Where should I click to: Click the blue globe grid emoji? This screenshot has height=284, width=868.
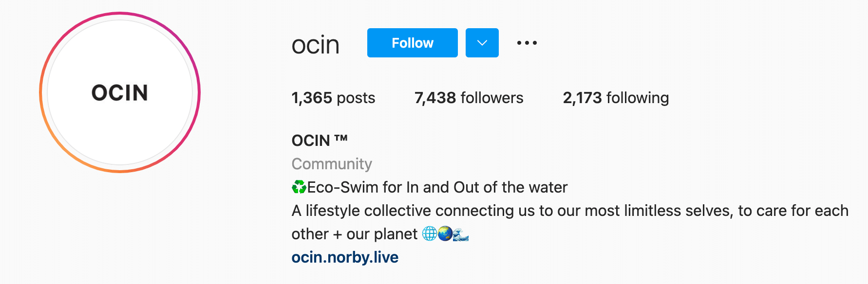tap(429, 234)
